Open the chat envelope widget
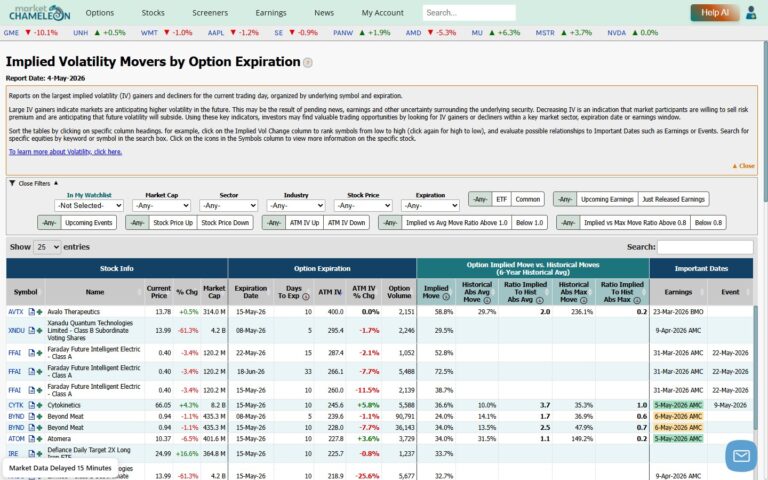Image resolution: width=768 pixels, height=480 pixels. click(741, 456)
